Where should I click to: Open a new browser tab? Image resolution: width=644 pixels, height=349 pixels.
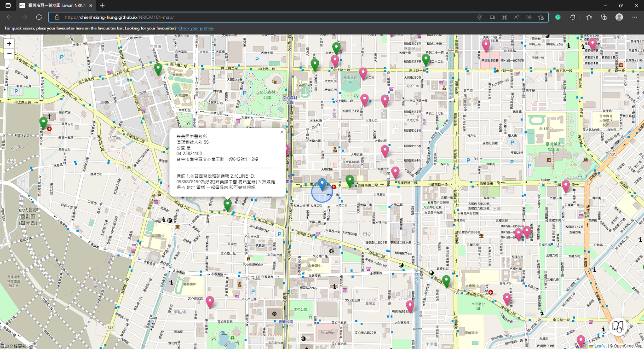click(102, 6)
